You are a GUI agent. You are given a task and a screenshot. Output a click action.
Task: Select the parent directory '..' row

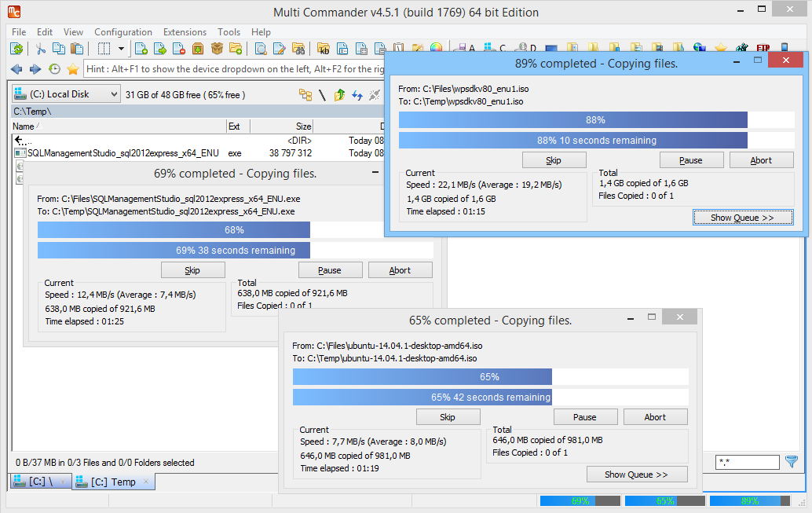click(x=198, y=141)
